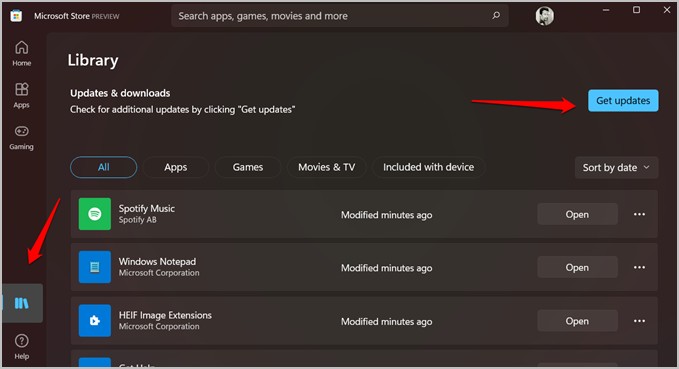Click the HEIF Image Extensions app icon
Screen dimensions: 679x369
[95, 320]
